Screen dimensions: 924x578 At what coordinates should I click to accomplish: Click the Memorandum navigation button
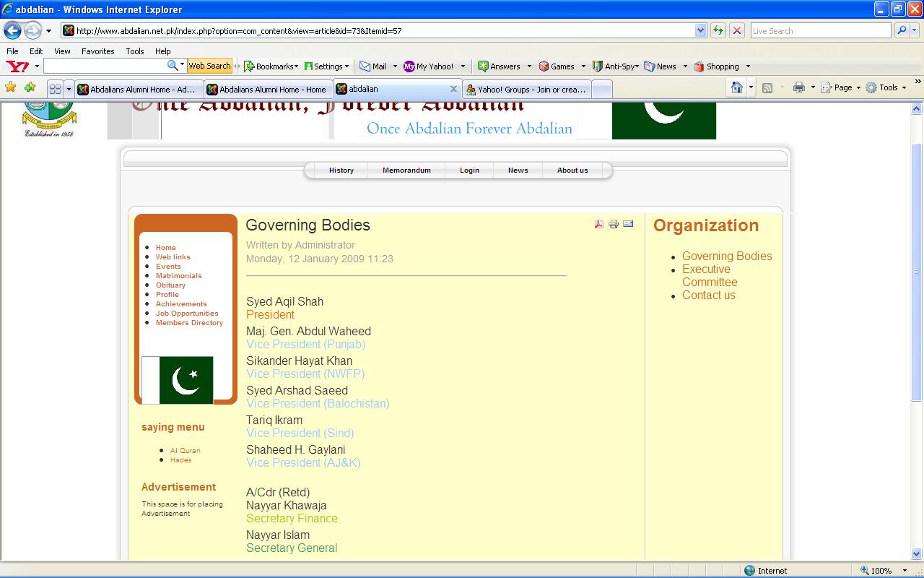click(406, 171)
